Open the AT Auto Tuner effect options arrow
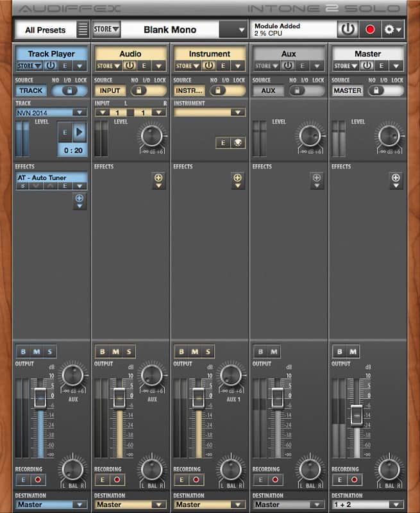The width and height of the screenshot is (420, 513). [x=80, y=186]
